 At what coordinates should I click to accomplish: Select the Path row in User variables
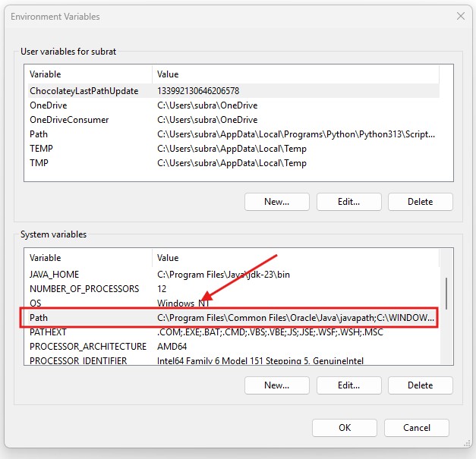pyautogui.click(x=39, y=134)
